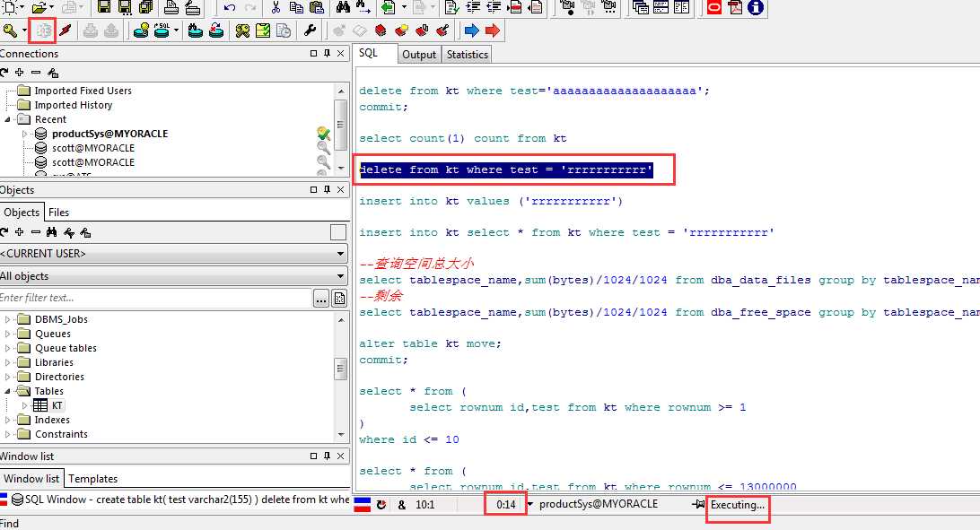This screenshot has width=980, height=530.
Task: Click the PDF manual icon
Action: click(x=735, y=7)
